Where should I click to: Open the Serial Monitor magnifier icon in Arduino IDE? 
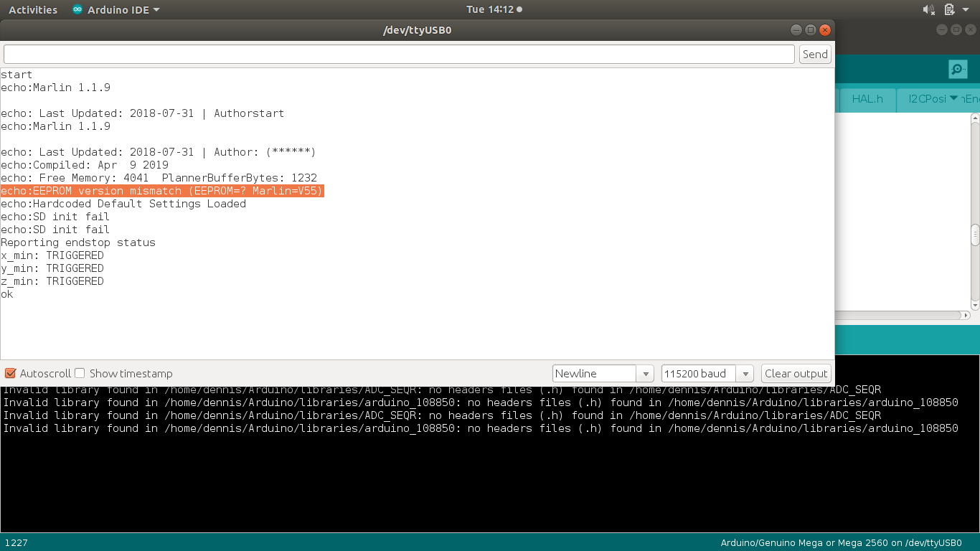tap(958, 70)
